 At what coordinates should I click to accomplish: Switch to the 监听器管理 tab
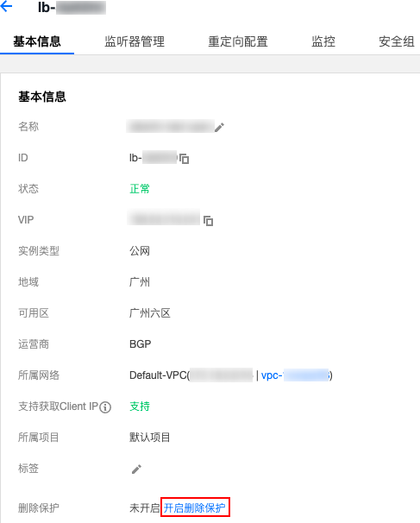pyautogui.click(x=135, y=41)
